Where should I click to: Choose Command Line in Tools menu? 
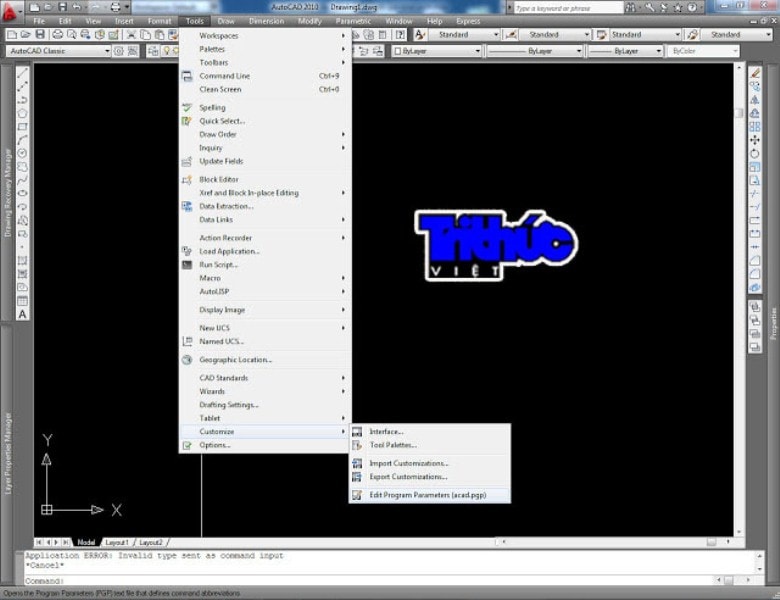pyautogui.click(x=265, y=76)
